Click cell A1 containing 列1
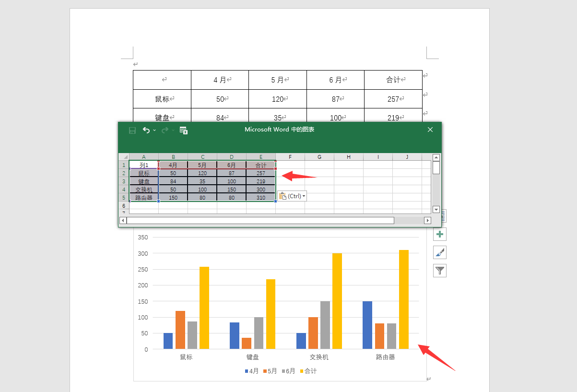The image size is (577, 392). click(x=144, y=165)
